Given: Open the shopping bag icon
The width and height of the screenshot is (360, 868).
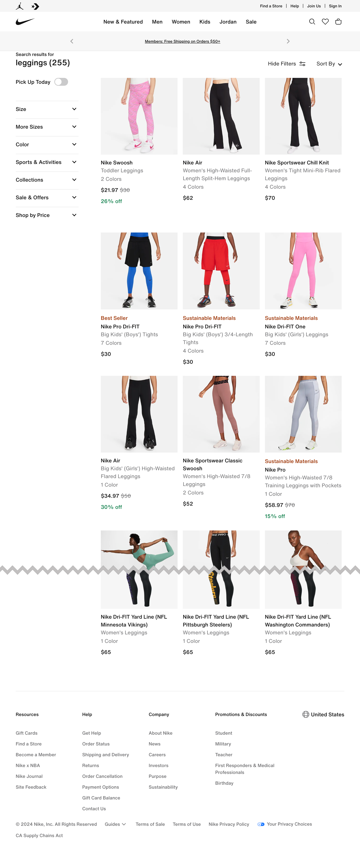Looking at the screenshot, I should pos(338,22).
